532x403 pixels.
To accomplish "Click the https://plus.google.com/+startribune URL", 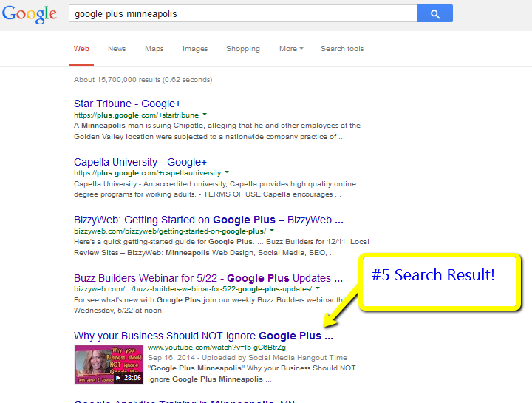I will point(137,115).
